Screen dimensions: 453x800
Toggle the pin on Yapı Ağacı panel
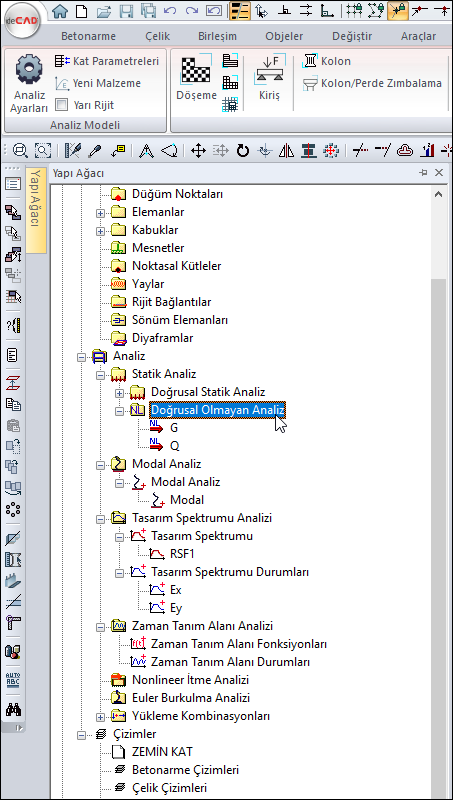(423, 173)
